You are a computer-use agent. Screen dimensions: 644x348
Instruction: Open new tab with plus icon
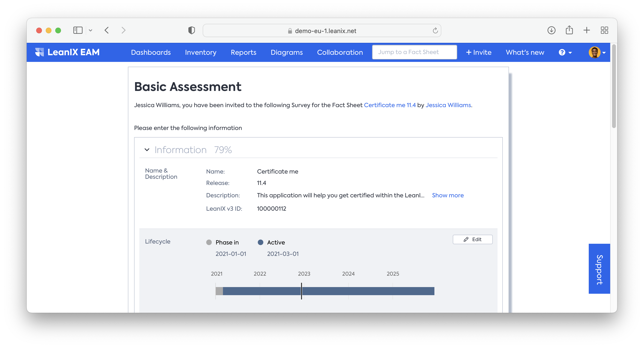tap(587, 30)
